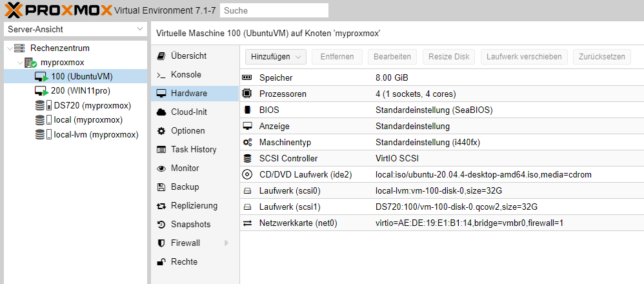
Task: Collapse the myproxmox node tree
Action: (x=19, y=63)
